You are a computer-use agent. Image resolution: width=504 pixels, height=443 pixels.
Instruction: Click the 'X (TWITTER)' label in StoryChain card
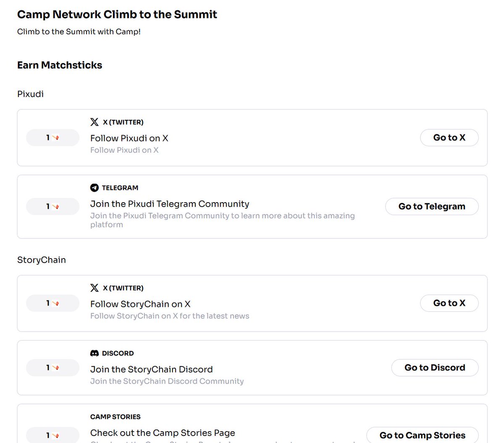pos(123,288)
